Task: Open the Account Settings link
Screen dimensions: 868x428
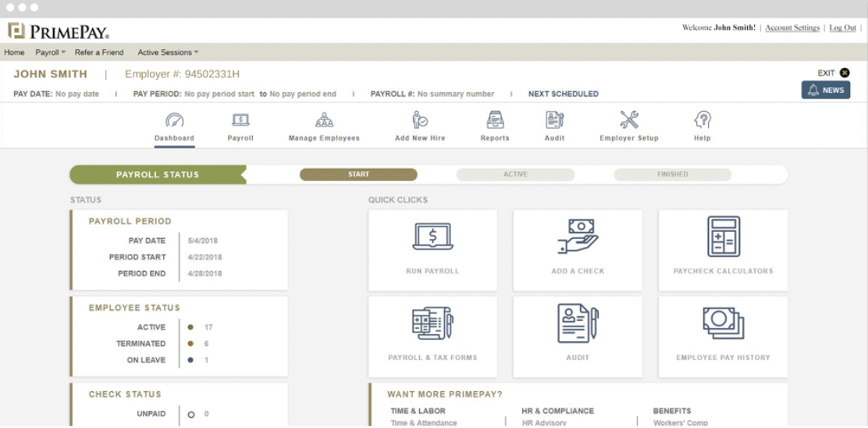Action: pyautogui.click(x=792, y=27)
